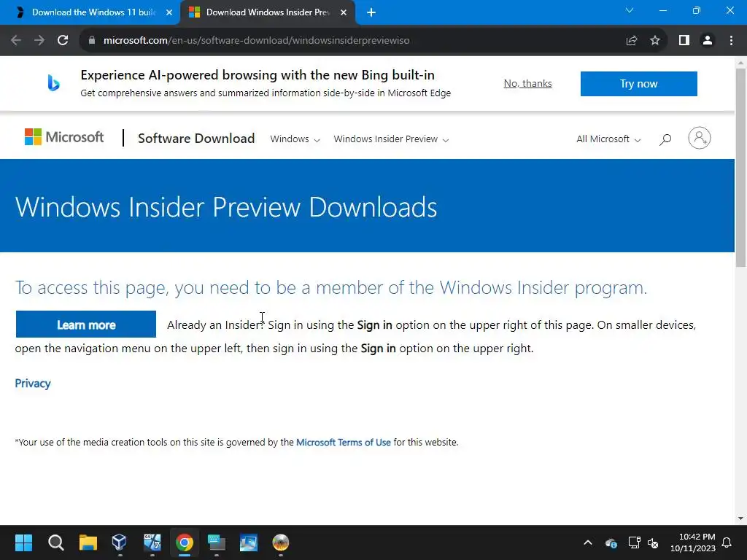Bookmark this page with the star icon
The image size is (747, 560).
655,41
